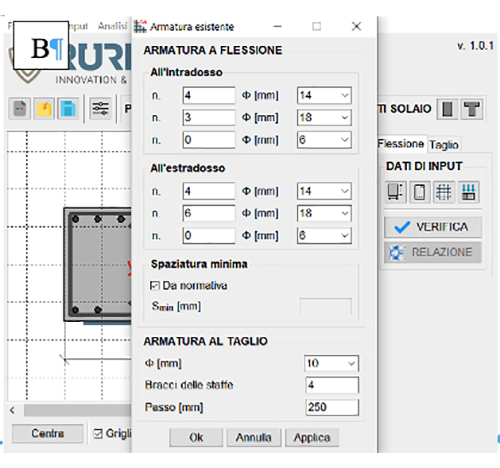Open estradosso third row diameter dropdown showing 6

pos(324,235)
